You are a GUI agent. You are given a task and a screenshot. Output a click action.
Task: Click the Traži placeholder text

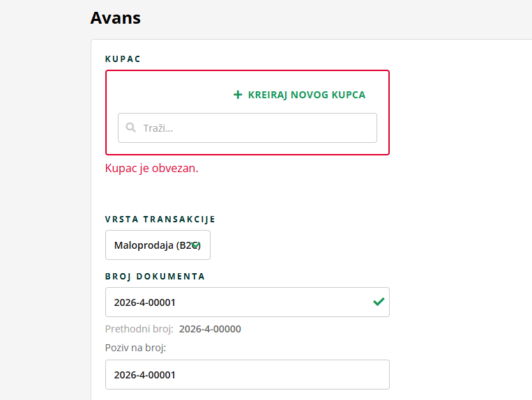pyautogui.click(x=158, y=128)
